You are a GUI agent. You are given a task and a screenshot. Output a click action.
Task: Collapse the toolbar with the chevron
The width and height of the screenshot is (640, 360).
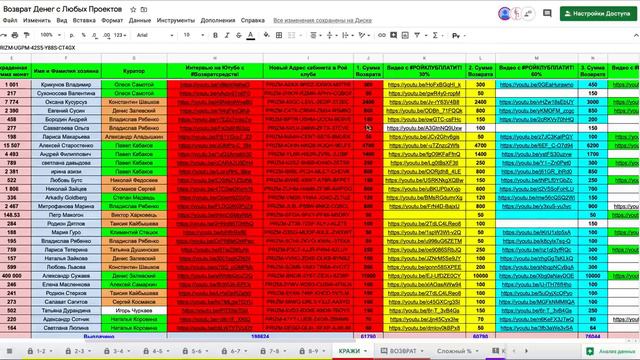tap(636, 36)
